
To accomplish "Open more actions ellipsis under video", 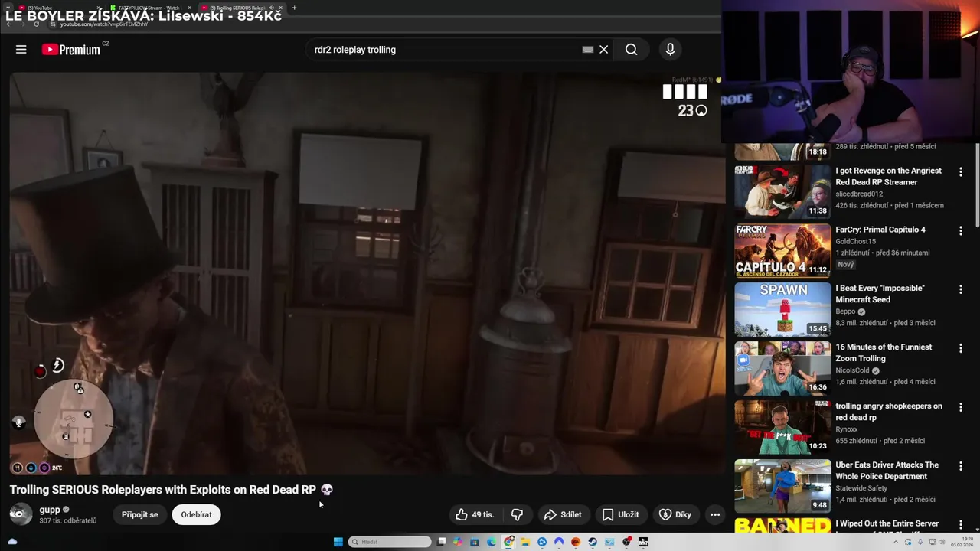I will pyautogui.click(x=714, y=514).
